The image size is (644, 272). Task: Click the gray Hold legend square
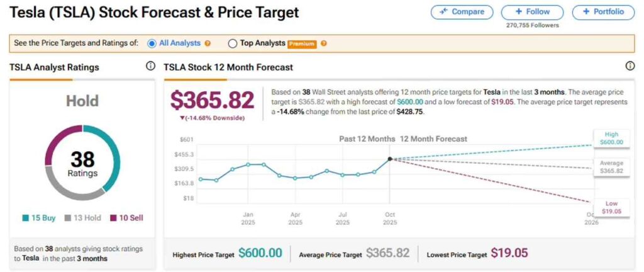[67, 218]
